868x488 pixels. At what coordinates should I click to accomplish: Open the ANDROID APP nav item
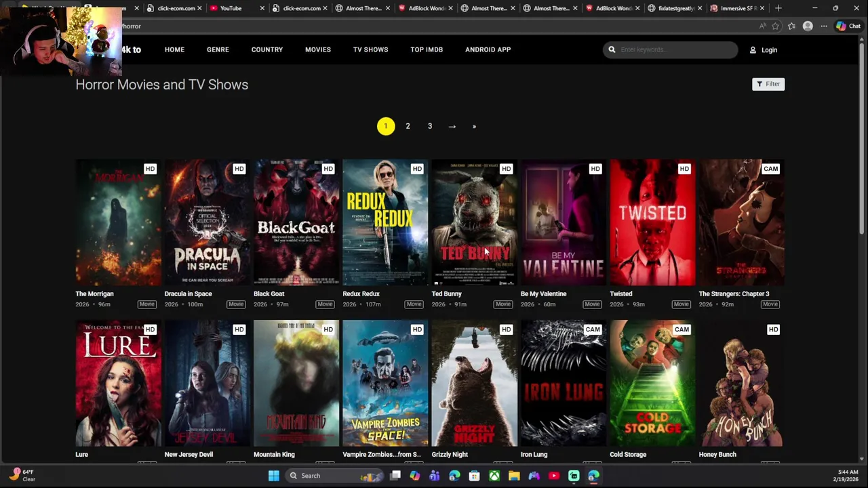tap(488, 49)
